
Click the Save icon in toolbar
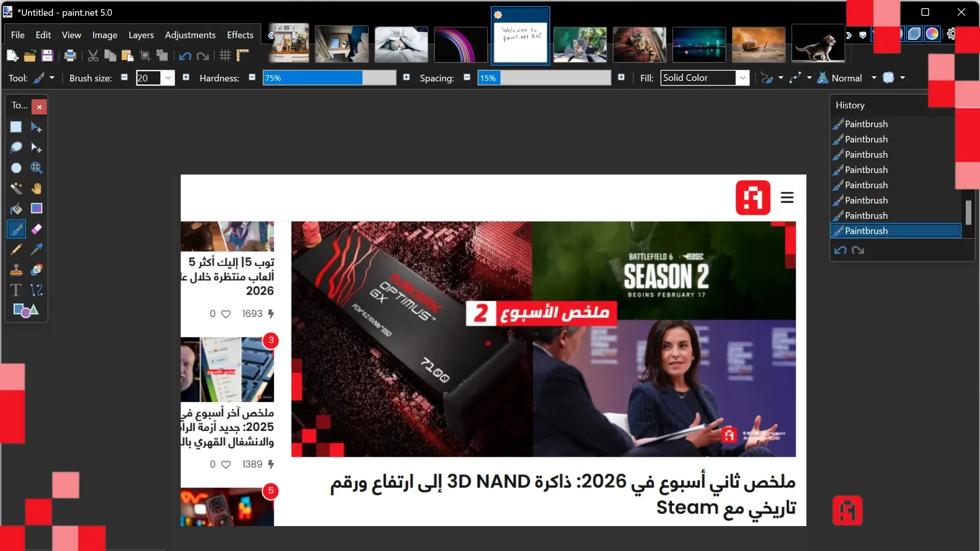click(47, 55)
